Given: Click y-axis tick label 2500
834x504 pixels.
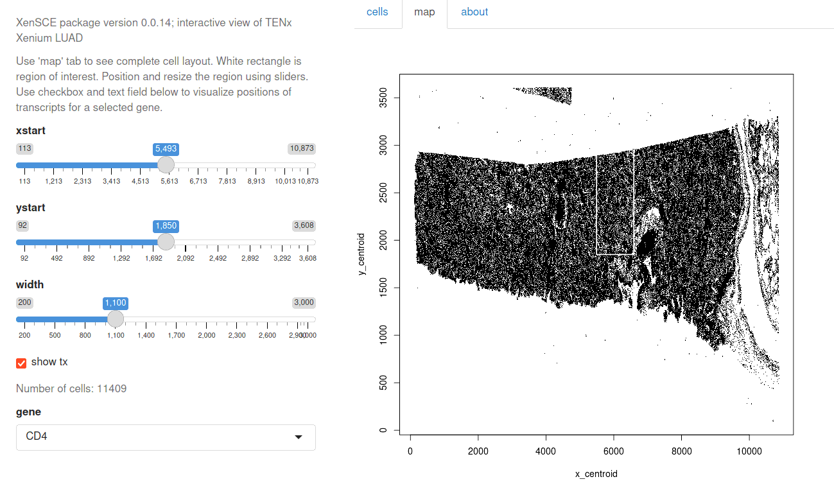Looking at the screenshot, I should click(x=383, y=193).
